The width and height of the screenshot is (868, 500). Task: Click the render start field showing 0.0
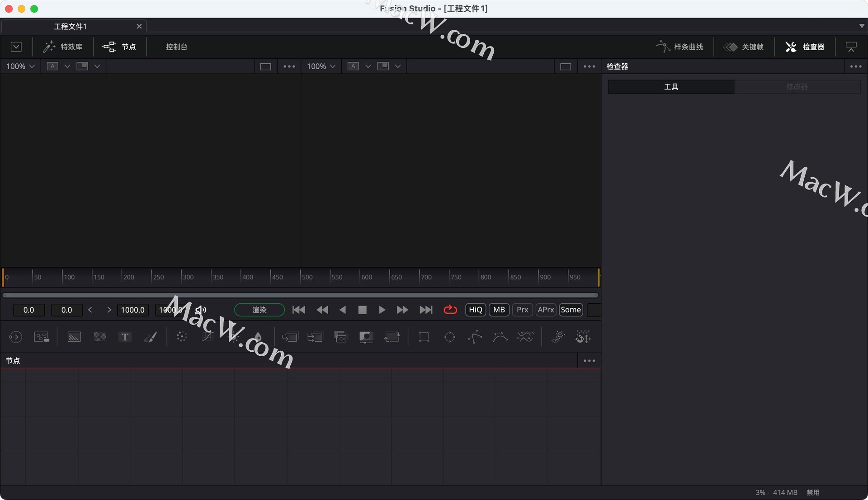67,310
